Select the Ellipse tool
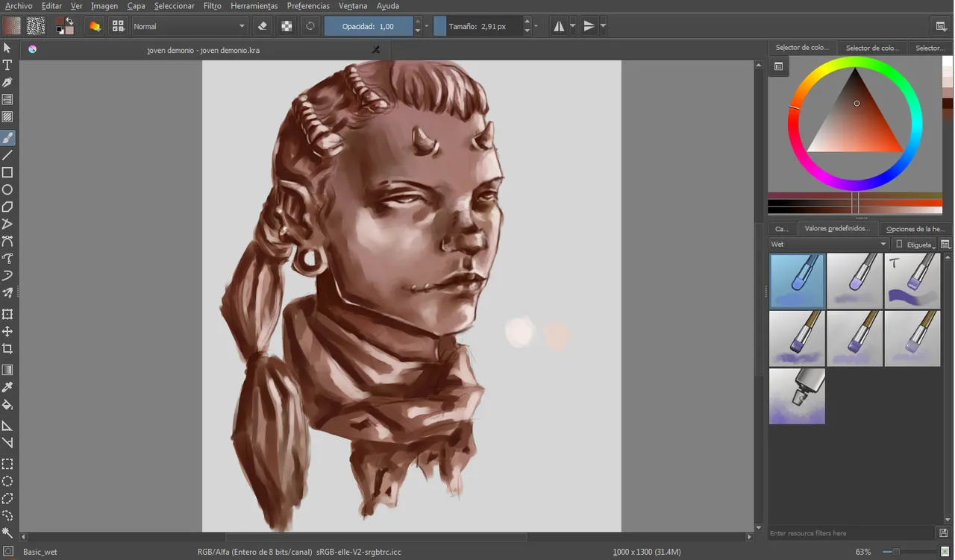This screenshot has height=560, width=955. 7,189
